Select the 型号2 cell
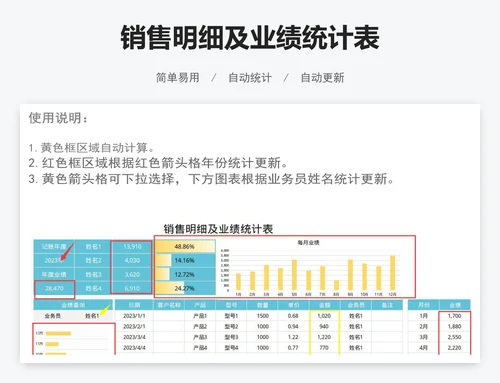500x383 pixels. 231,326
